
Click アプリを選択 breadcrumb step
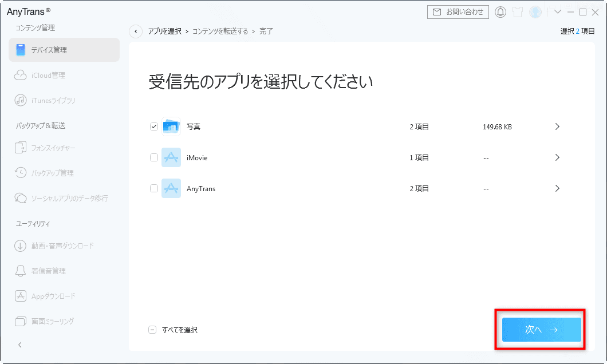point(165,31)
